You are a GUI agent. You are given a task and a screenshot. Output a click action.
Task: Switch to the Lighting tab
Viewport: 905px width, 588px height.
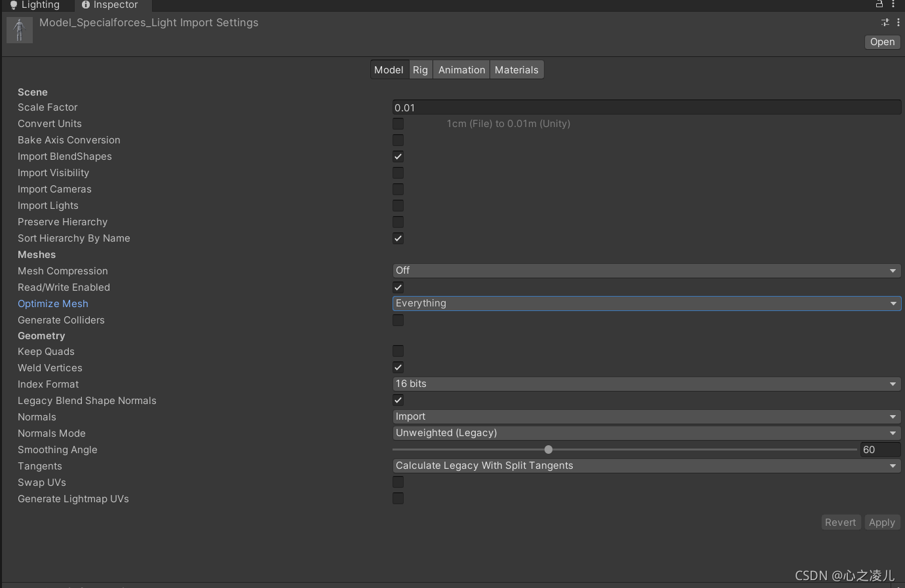(35, 5)
